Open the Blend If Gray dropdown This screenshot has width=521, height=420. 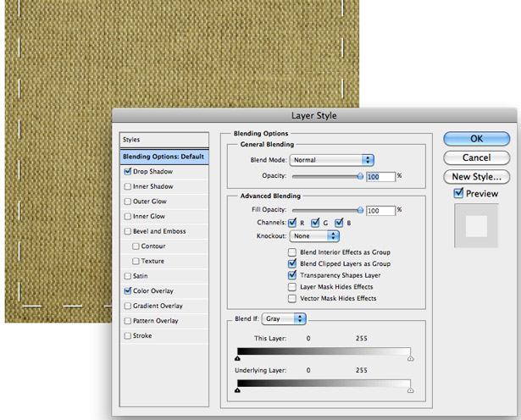(284, 318)
